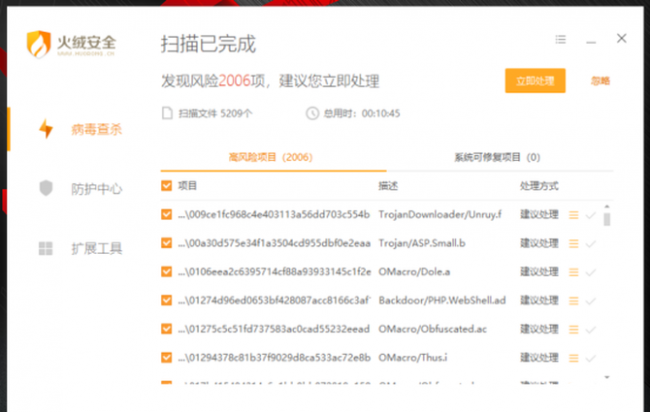Click 建议处理 for Trojan/ASP.Small.b
Image resolution: width=650 pixels, height=412 pixels.
[x=539, y=243]
